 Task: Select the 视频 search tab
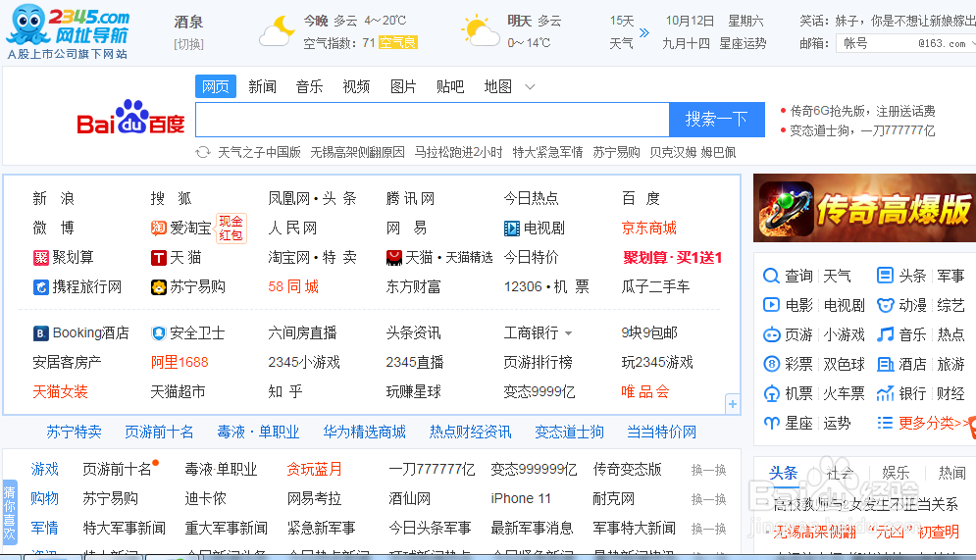(x=356, y=86)
